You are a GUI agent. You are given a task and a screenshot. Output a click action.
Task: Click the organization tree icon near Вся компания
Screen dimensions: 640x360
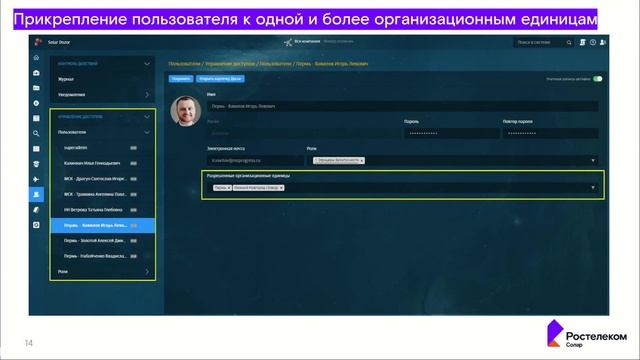point(288,42)
